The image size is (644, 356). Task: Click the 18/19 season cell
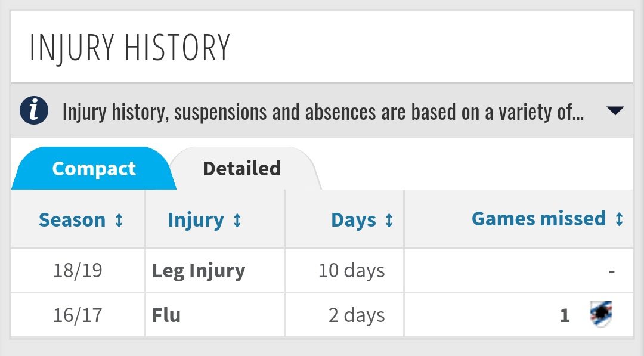click(78, 271)
